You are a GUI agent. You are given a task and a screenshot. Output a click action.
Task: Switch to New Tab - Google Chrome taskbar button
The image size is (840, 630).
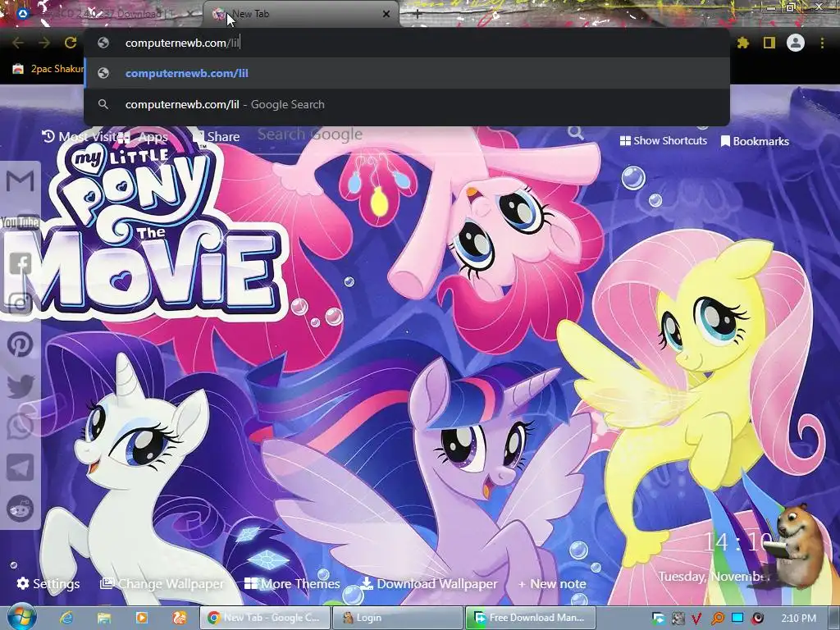tap(265, 618)
